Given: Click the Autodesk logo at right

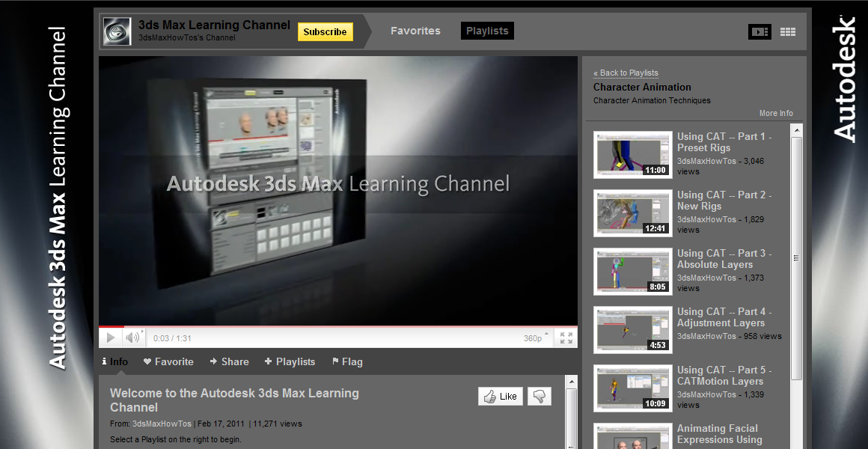Looking at the screenshot, I should click(x=843, y=79).
